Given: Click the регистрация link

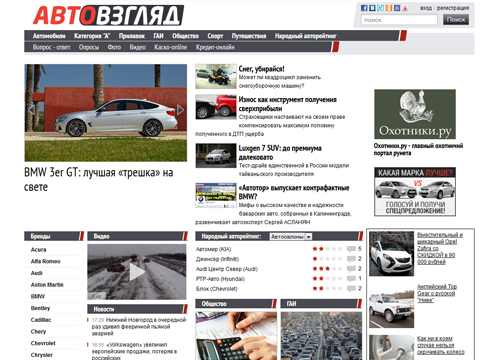Looking at the screenshot, I should pos(453,8).
